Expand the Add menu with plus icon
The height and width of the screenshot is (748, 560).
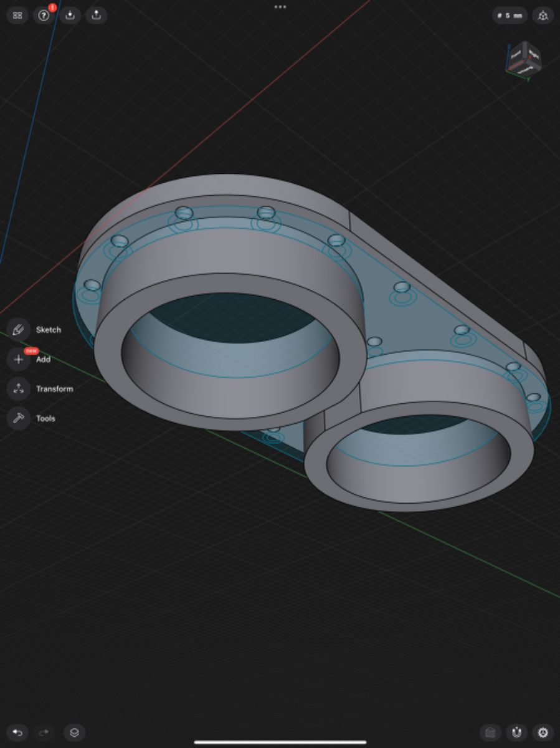(19, 360)
